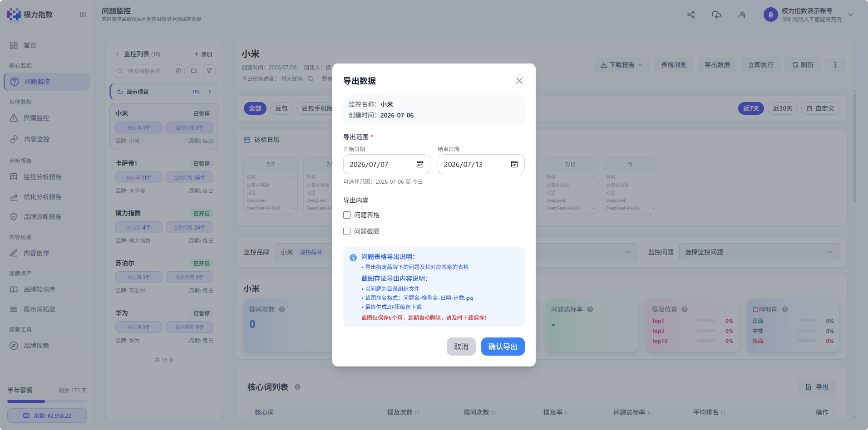
Task: Open the 选择监控问题 dropdown
Action: point(759,252)
